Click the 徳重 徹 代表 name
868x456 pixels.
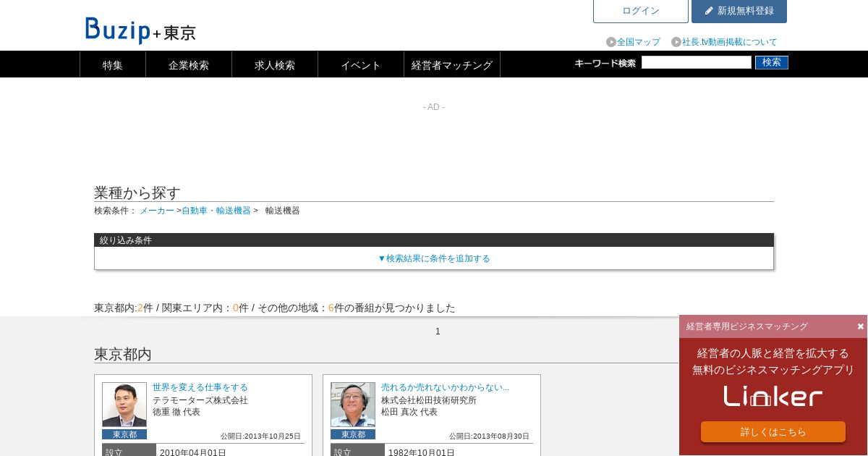tap(176, 412)
